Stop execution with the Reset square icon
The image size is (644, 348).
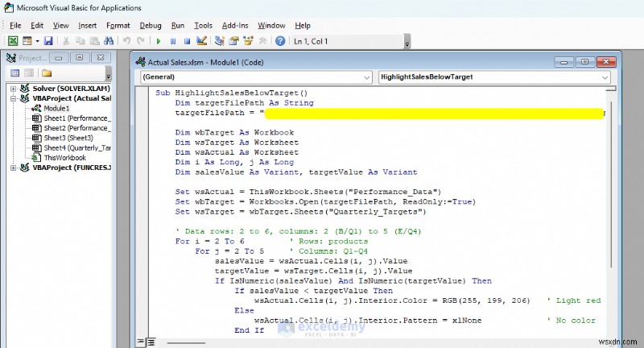click(x=187, y=41)
